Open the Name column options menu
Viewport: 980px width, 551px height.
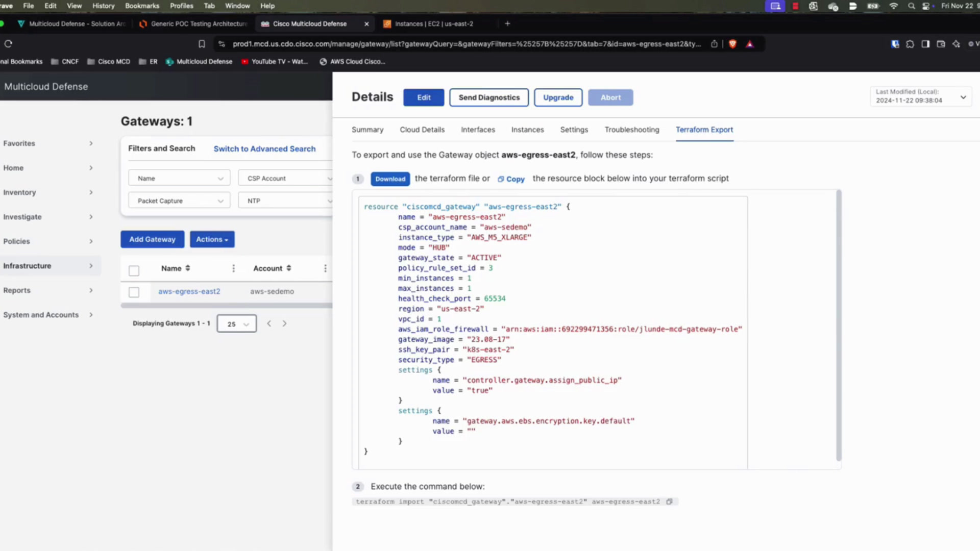[233, 268]
